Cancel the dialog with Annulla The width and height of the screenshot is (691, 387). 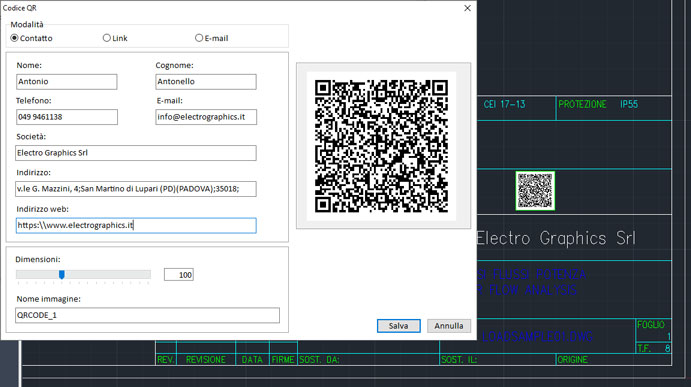point(449,326)
